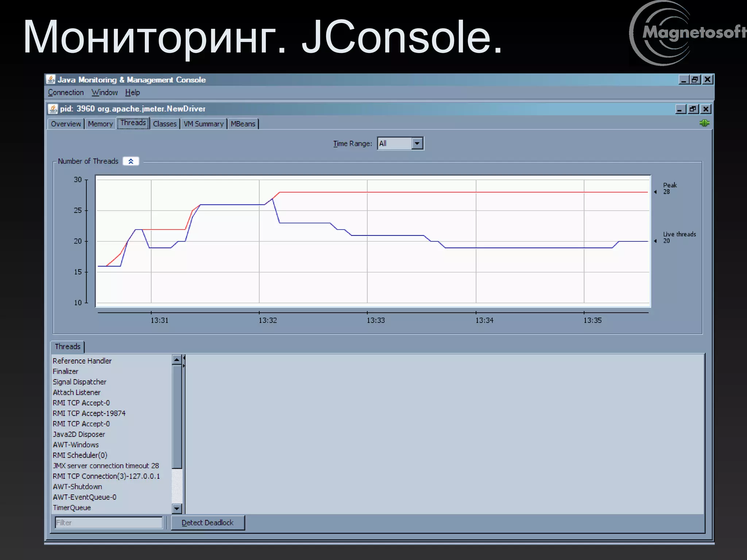
Task: Select Reference Handler thread
Action: point(82,361)
